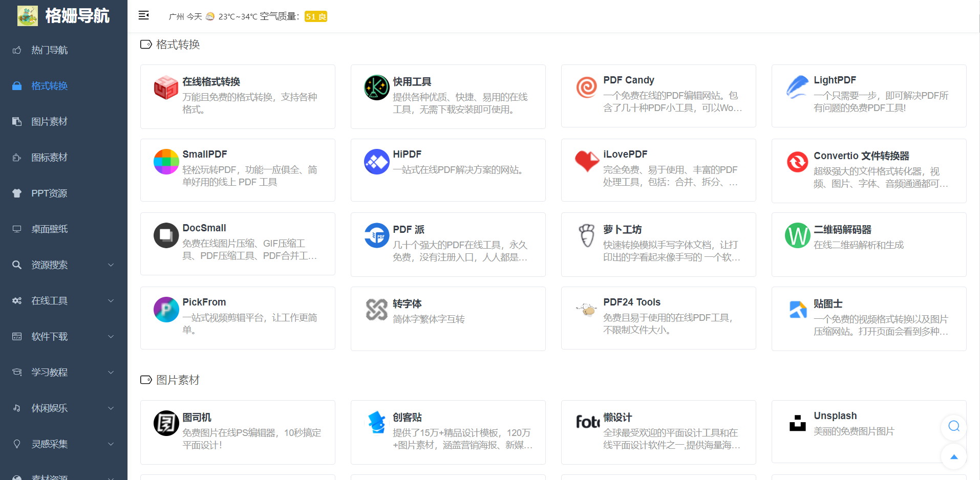This screenshot has height=480, width=980.
Task: Click the 转字体 description 简体字繁体字互转
Action: (429, 319)
